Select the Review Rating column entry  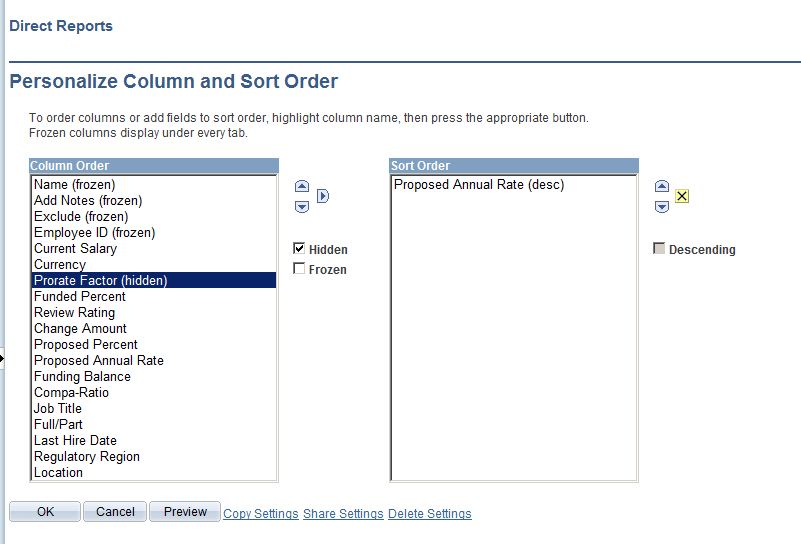(x=74, y=313)
